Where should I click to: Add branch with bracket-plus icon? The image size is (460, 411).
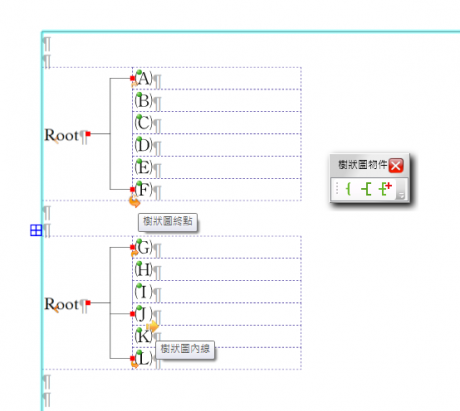pyautogui.click(x=385, y=189)
